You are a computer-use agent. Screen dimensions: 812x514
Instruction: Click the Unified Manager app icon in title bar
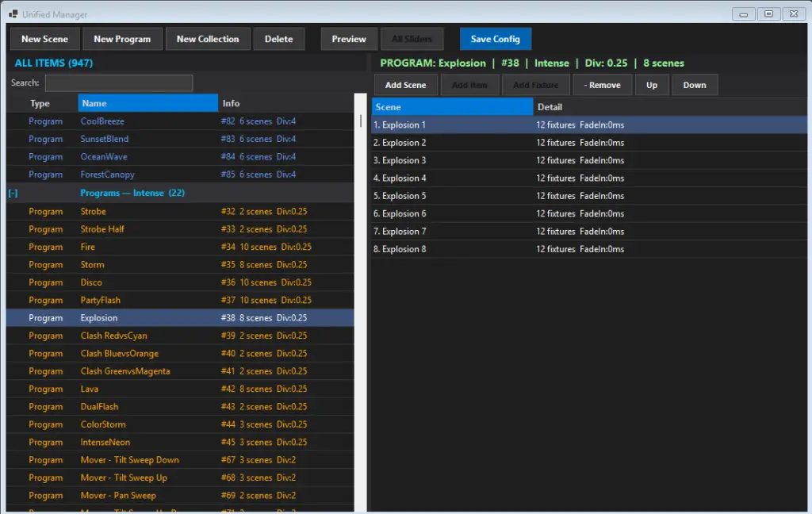click(13, 14)
